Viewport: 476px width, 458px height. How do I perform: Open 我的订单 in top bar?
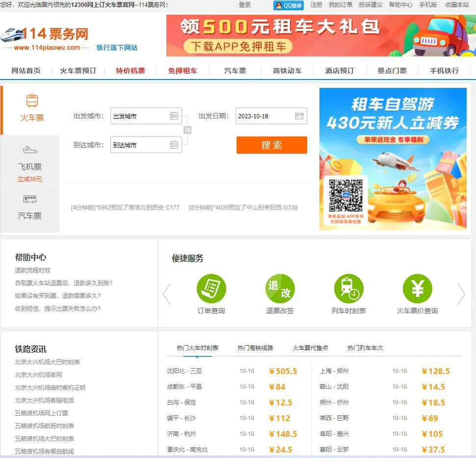tap(340, 5)
